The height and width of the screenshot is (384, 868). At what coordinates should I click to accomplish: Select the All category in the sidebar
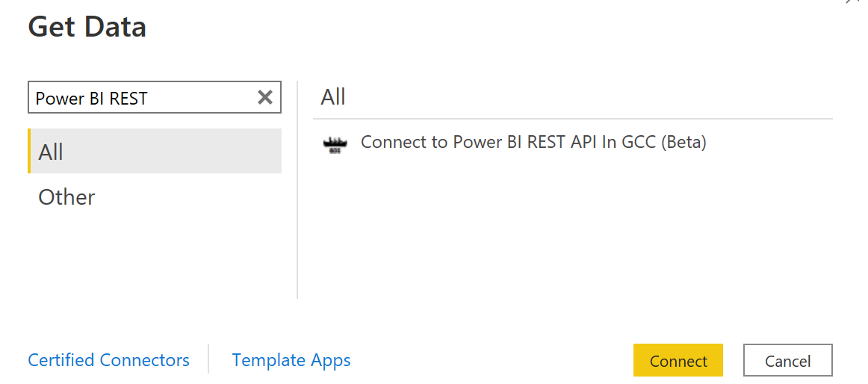[155, 151]
